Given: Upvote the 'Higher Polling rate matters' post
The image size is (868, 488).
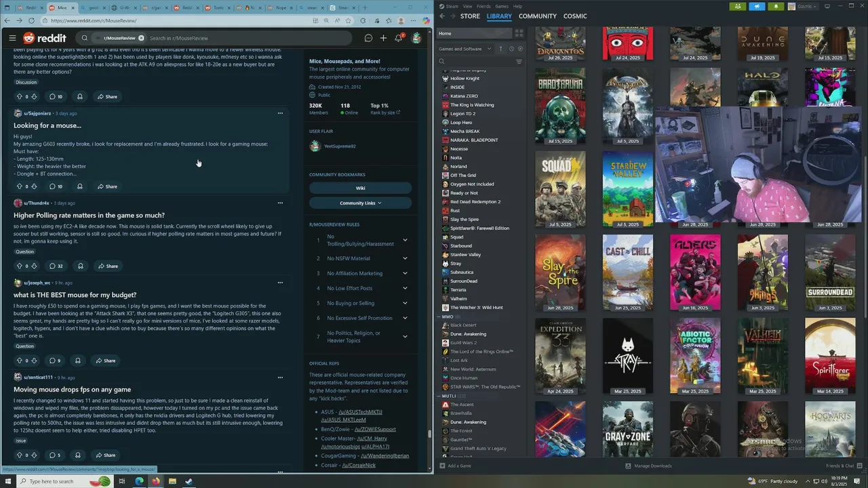Looking at the screenshot, I should pyautogui.click(x=19, y=266).
